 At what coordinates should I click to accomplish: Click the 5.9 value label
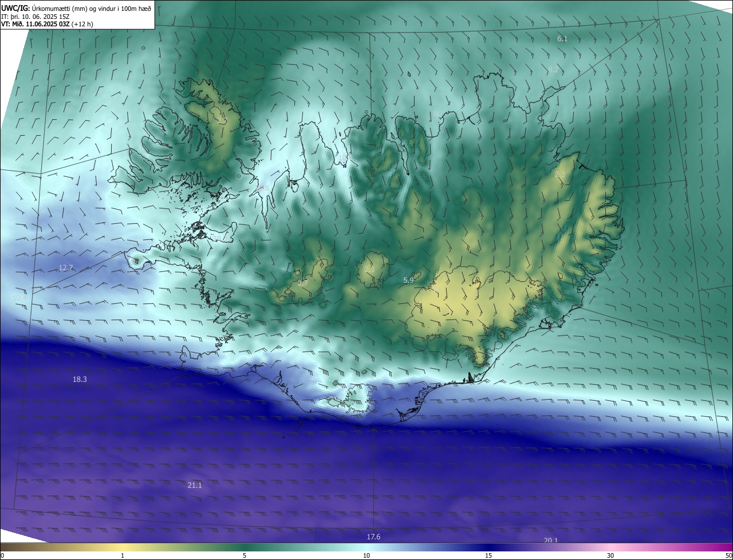[x=408, y=281]
